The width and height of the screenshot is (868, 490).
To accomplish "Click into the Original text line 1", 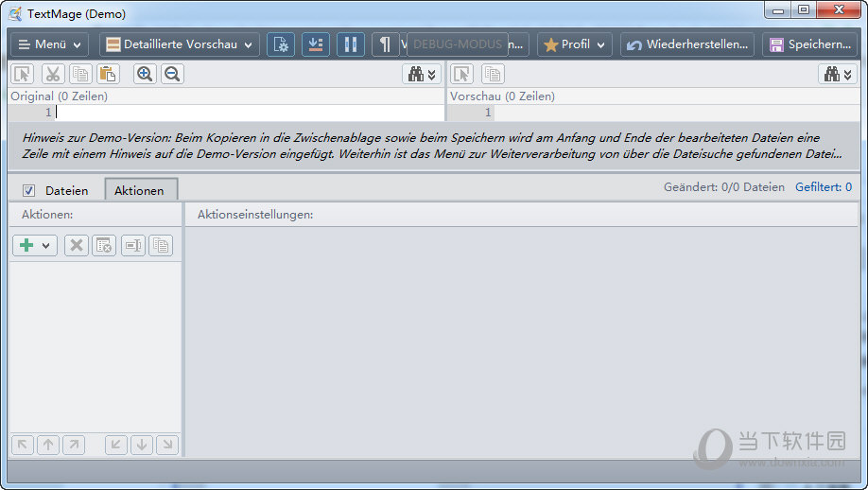I will coord(251,113).
